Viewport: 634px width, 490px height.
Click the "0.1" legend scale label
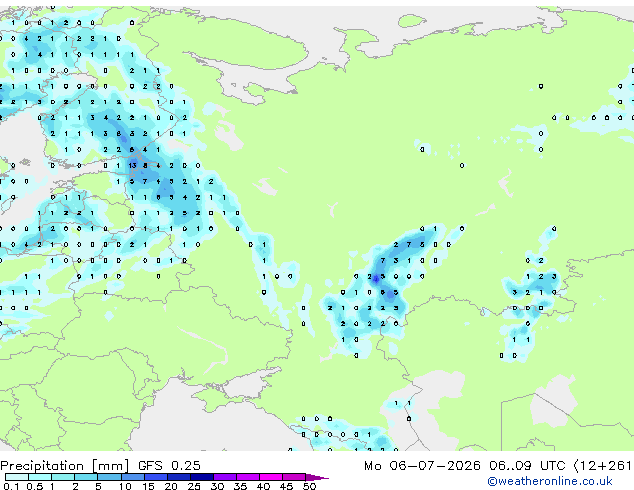pyautogui.click(x=11, y=486)
